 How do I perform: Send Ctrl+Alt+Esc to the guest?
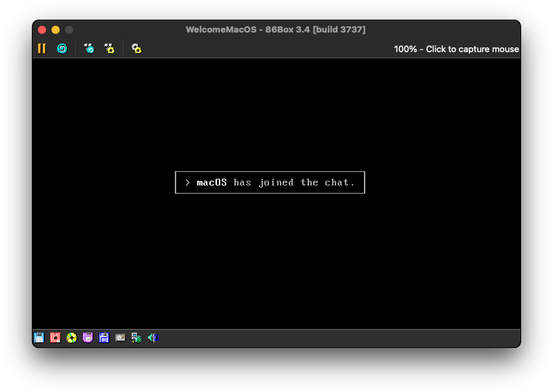tap(109, 49)
